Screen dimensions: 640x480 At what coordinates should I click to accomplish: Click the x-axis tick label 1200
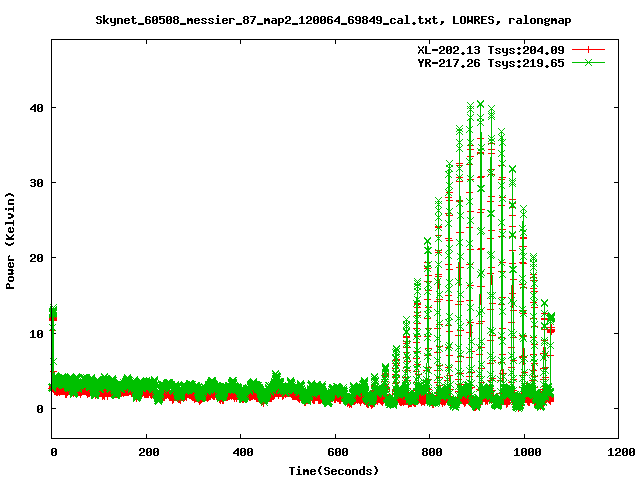(x=621, y=452)
